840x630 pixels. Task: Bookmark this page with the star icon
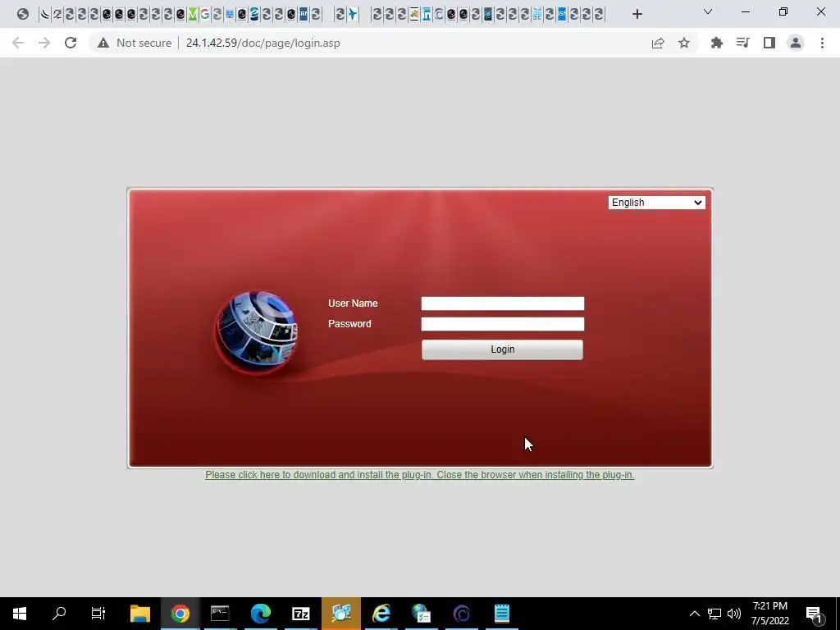click(x=684, y=43)
